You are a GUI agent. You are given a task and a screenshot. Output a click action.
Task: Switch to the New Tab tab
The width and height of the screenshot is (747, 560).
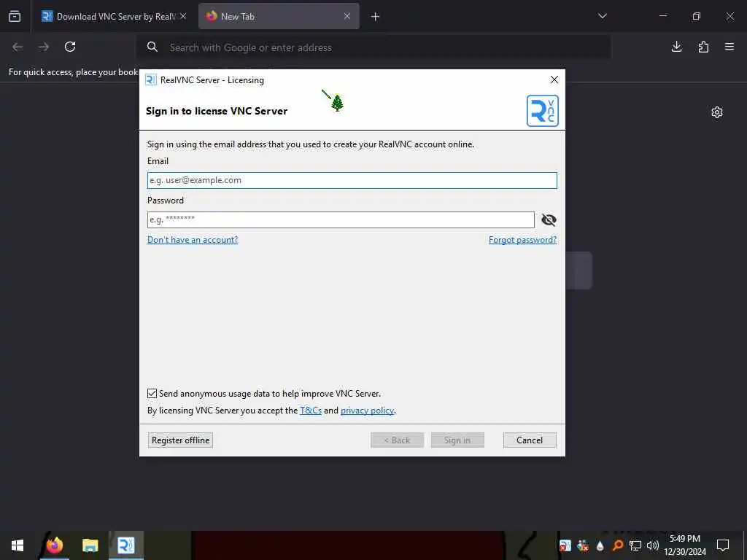279,16
